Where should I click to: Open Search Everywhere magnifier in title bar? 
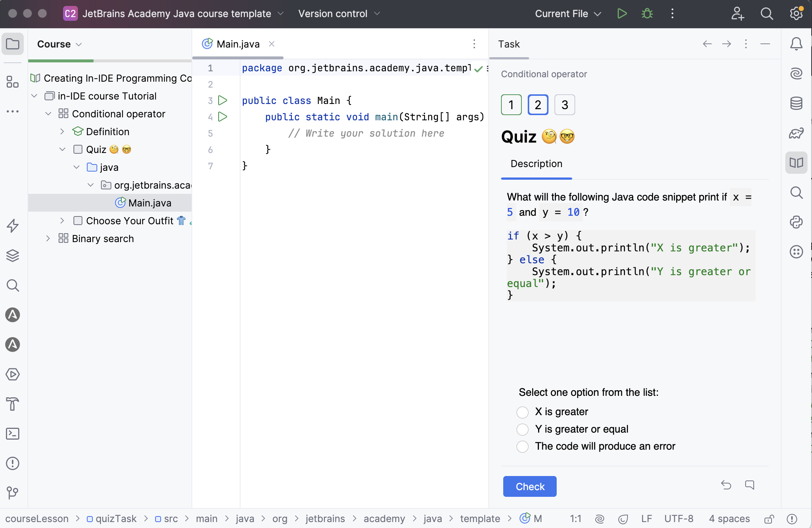[x=767, y=14]
